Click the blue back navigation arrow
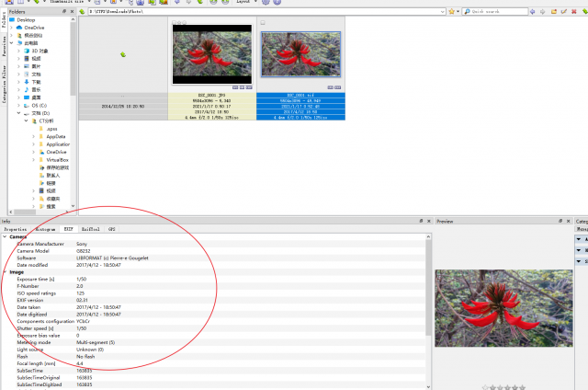The height and width of the screenshot is (390, 588). click(x=533, y=12)
